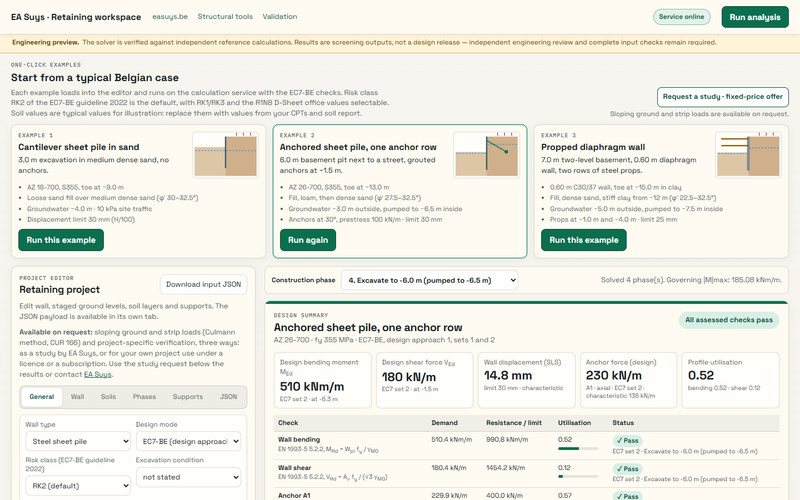This screenshot has width=800, height=500.
Task: Request a study fixed-price offer
Action: tap(722, 97)
